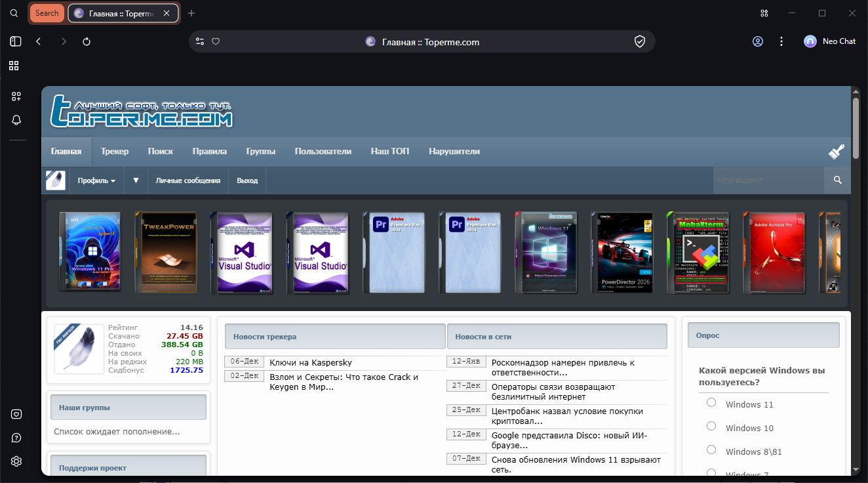Viewport: 868px width, 483px height.
Task: Click the browser reload button
Action: (x=87, y=41)
